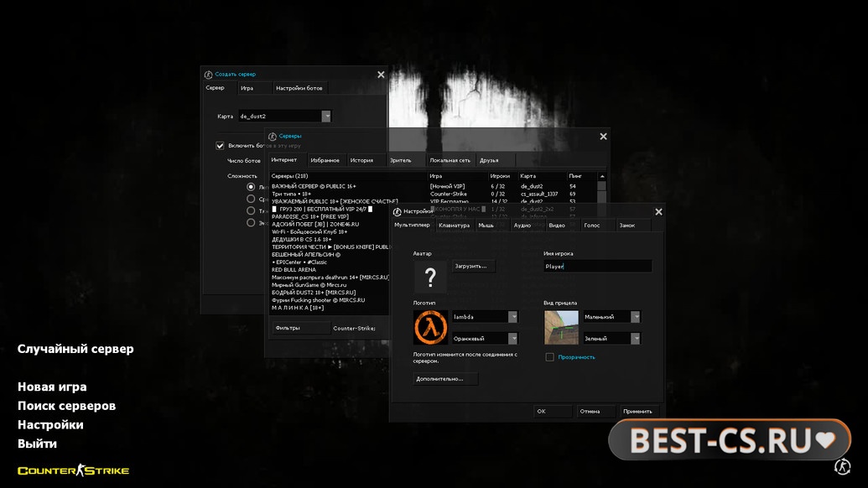Sort by the Серверы (218) column header
Screen dimensions: 868x488
pos(349,176)
